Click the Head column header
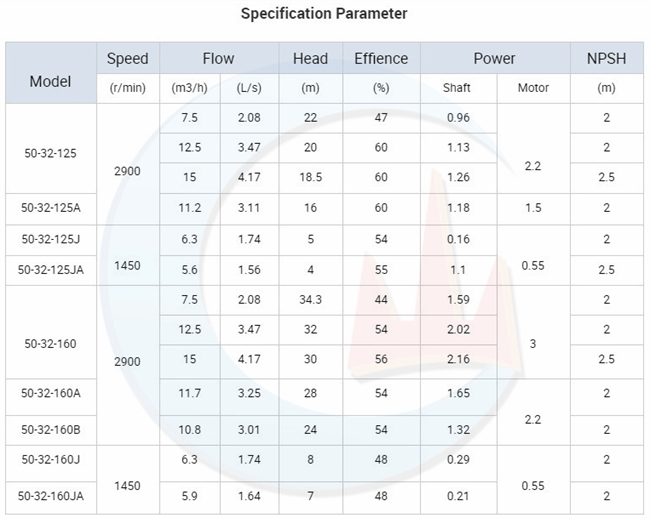 (x=310, y=58)
